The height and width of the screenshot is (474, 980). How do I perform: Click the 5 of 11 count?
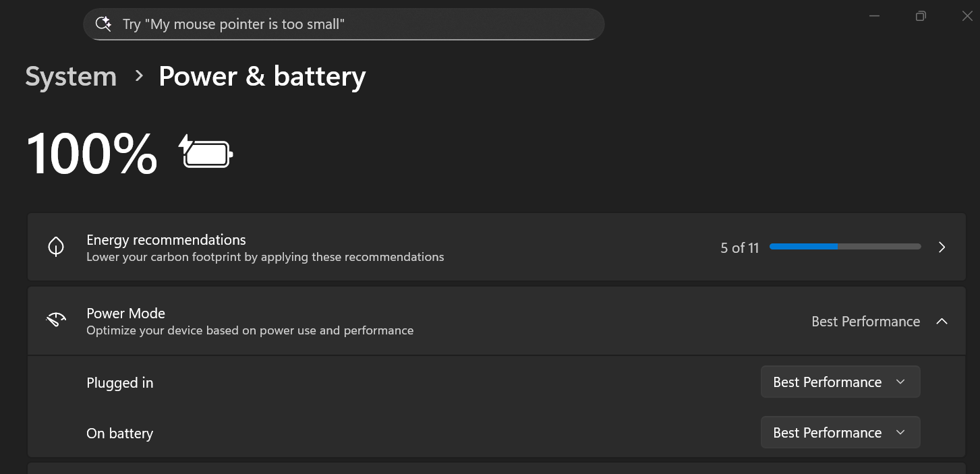coord(739,248)
